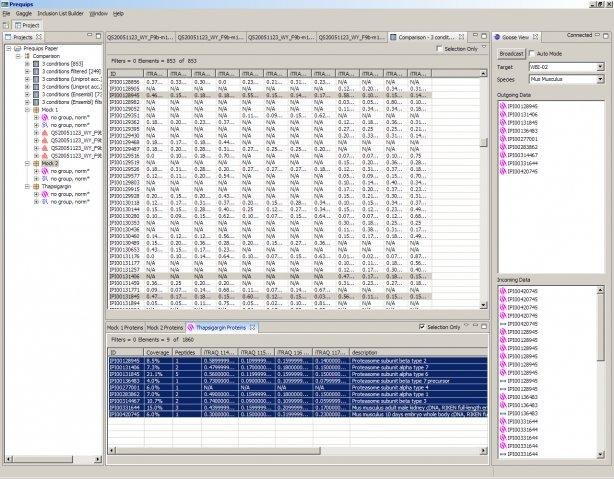This screenshot has height=479, width=614.
Task: Click icon of IPI00277001 in Outgoing Data
Action: click(x=503, y=139)
